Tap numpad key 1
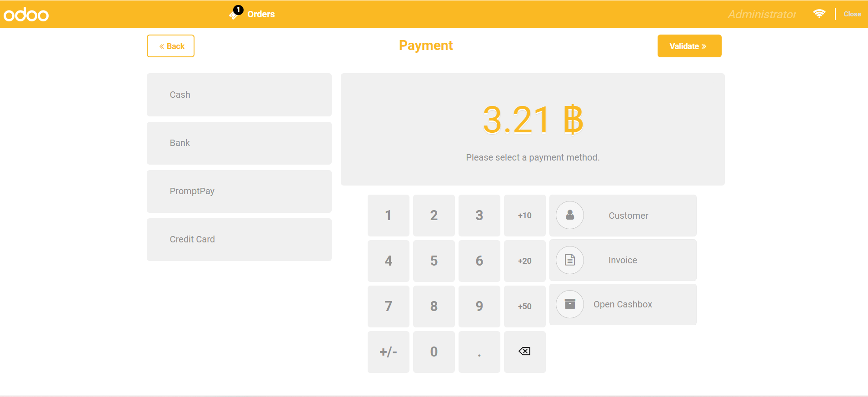Screen dimensions: 868x397 click(389, 215)
